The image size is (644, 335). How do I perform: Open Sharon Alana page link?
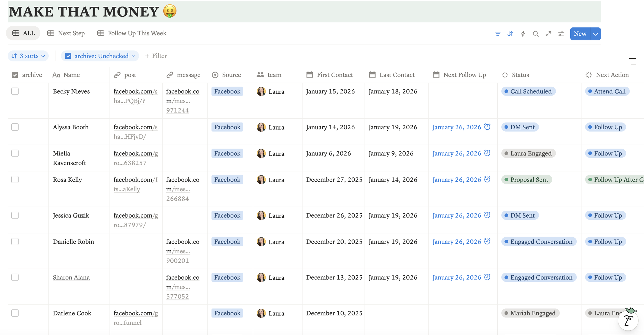tap(71, 277)
